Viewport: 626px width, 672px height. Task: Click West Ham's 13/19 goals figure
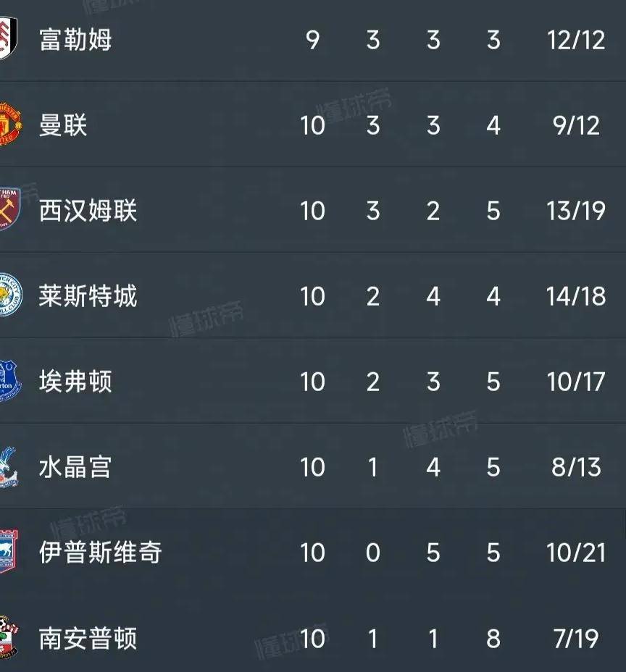coord(576,211)
